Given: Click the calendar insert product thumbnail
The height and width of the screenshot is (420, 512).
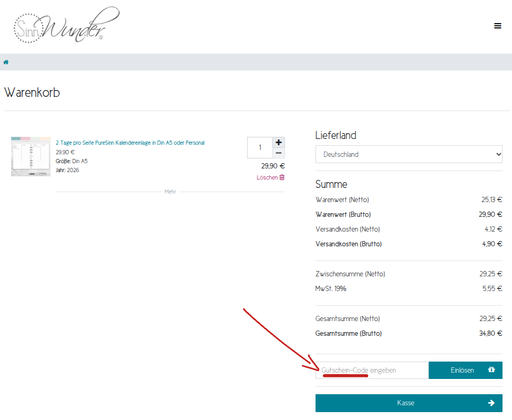Looking at the screenshot, I should tap(31, 156).
